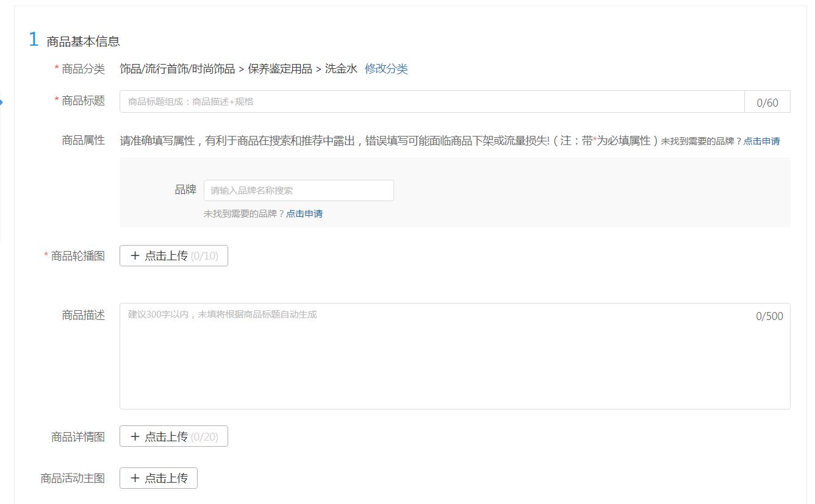Click the plus upload icon for 商品详情图
Viewport: 815px width, 504px height.
pos(135,436)
